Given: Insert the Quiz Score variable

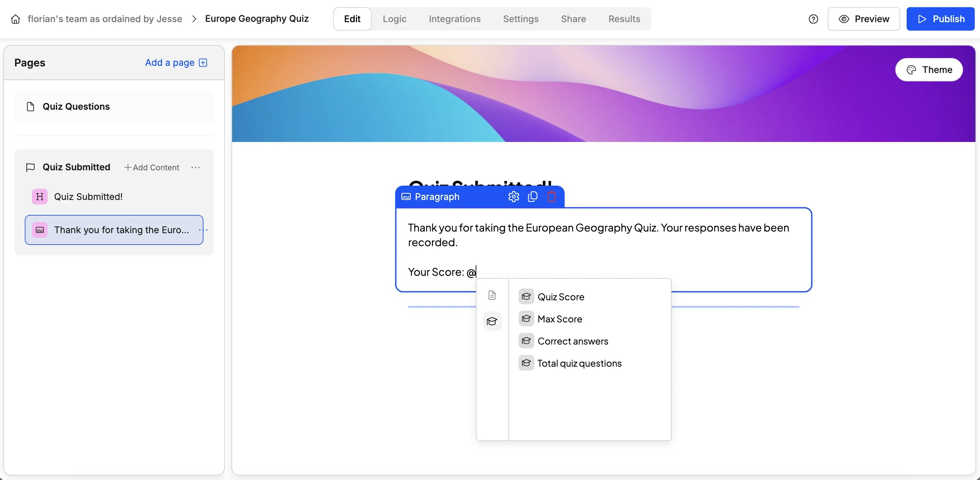Looking at the screenshot, I should [561, 297].
